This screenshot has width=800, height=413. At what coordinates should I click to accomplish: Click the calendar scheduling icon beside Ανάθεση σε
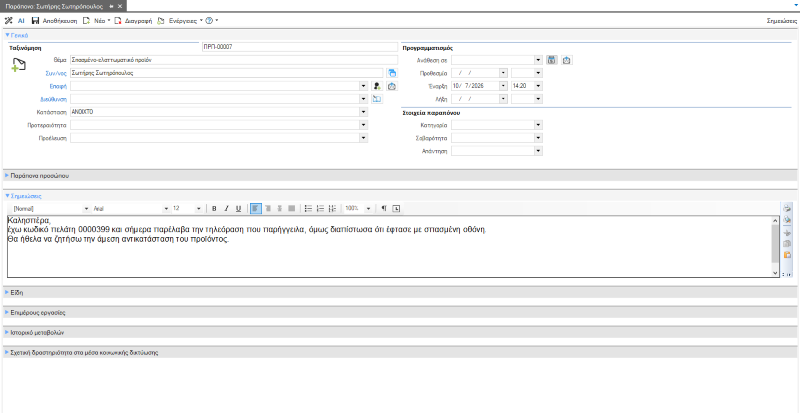click(552, 60)
